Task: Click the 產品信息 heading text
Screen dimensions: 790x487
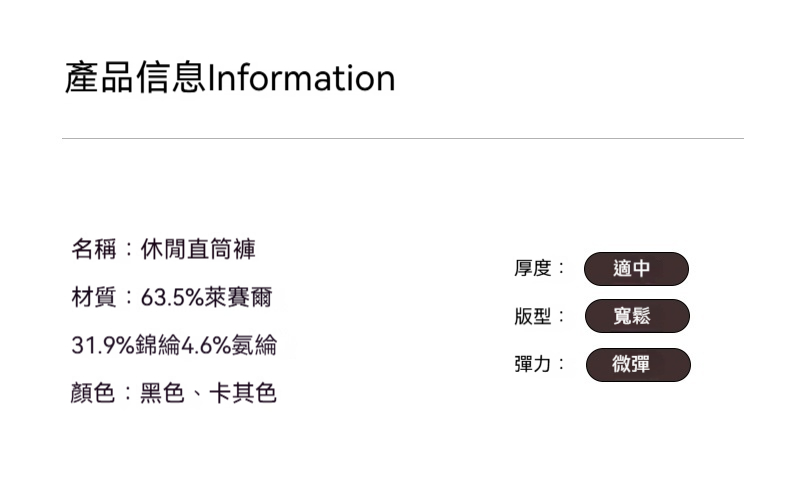Action: pyautogui.click(x=135, y=78)
